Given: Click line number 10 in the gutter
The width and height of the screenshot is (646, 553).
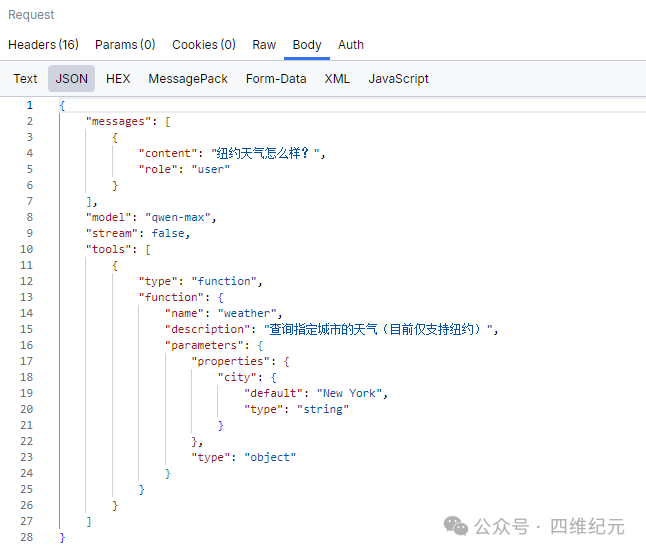Looking at the screenshot, I should [26, 249].
